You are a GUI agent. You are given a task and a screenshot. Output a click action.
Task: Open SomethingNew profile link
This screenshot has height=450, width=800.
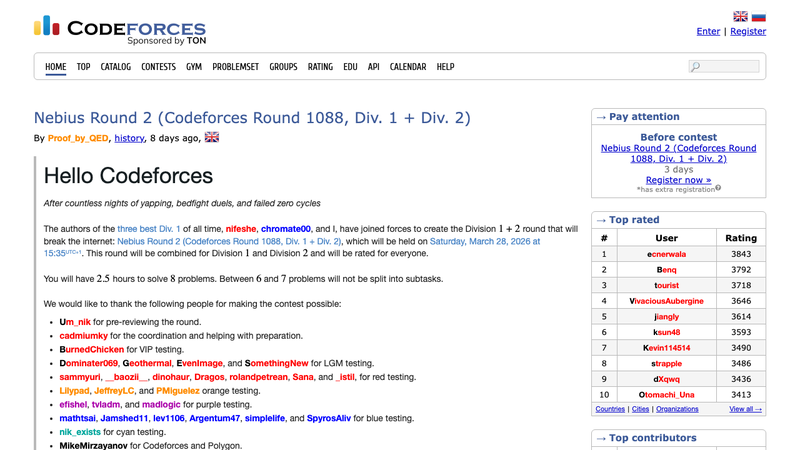[277, 363]
